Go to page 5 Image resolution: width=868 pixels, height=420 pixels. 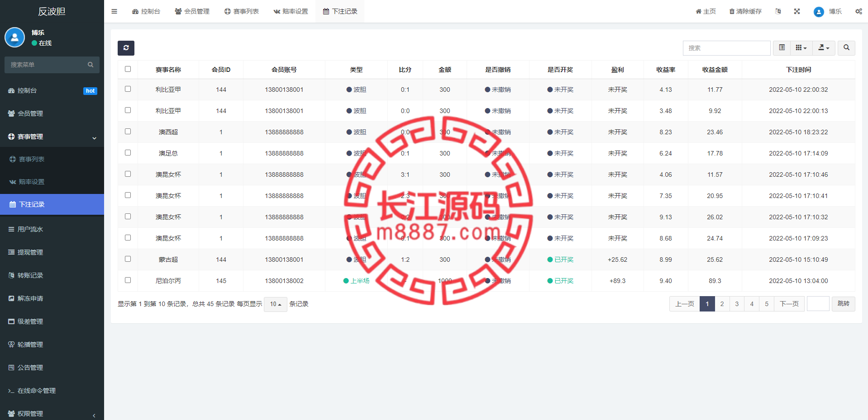767,304
